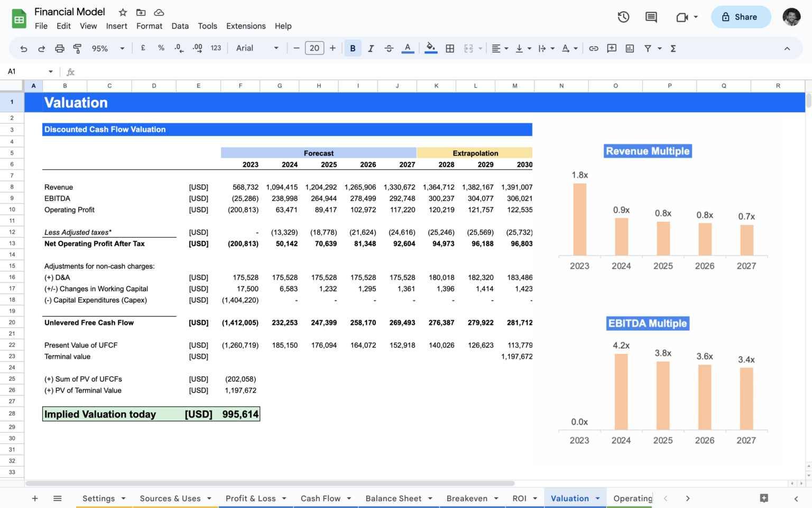The image size is (812, 508).
Task: Open the Arial font dropdown
Action: click(x=256, y=48)
